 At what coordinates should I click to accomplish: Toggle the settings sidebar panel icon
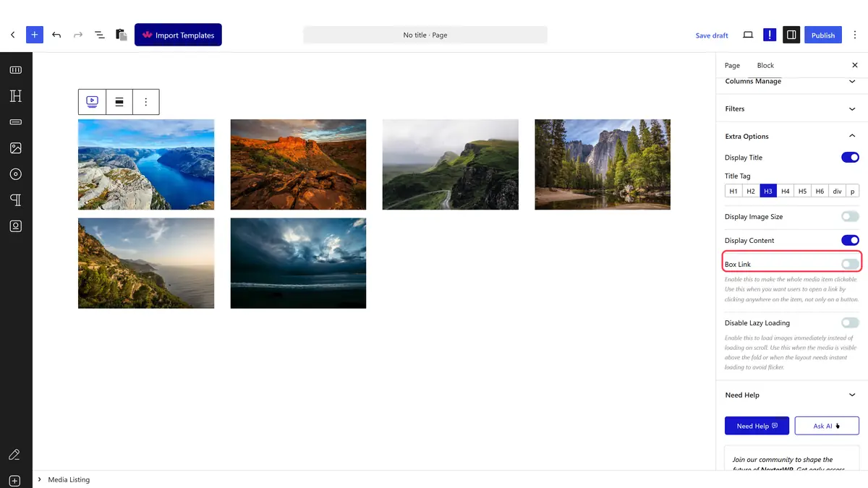(791, 35)
